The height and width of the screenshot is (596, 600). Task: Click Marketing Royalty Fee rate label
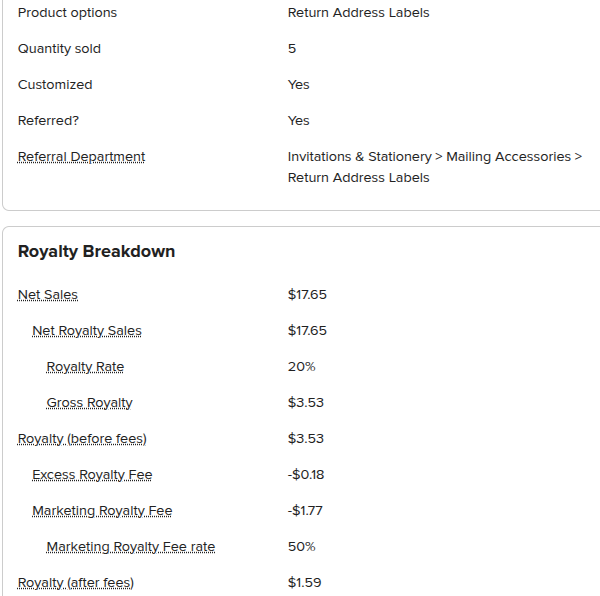[x=130, y=547]
